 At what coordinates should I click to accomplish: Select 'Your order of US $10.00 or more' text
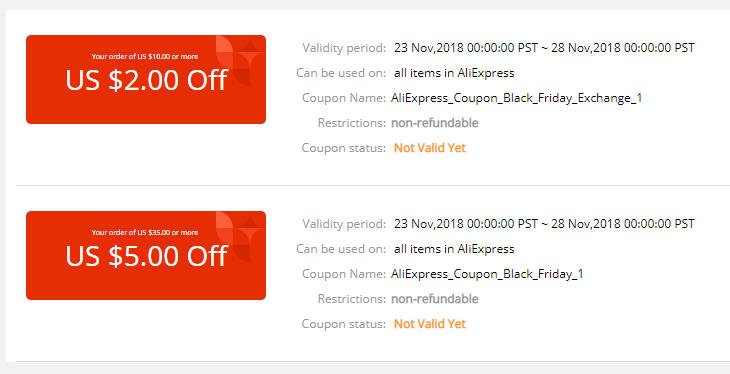tap(145, 56)
